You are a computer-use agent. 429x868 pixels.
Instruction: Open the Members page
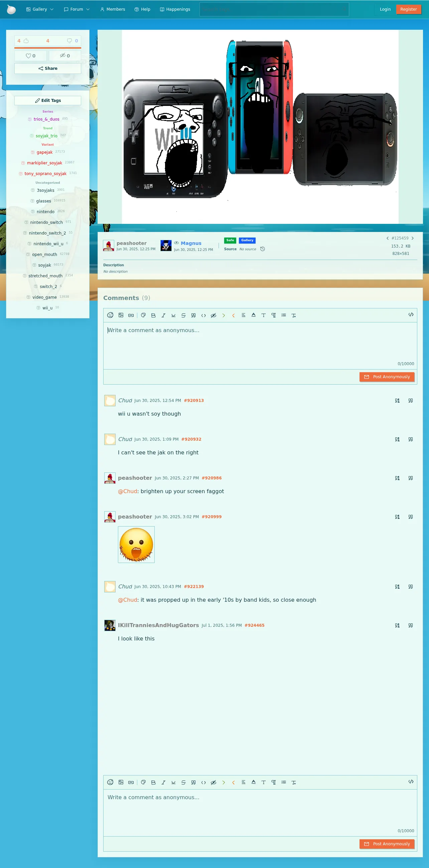tap(113, 9)
